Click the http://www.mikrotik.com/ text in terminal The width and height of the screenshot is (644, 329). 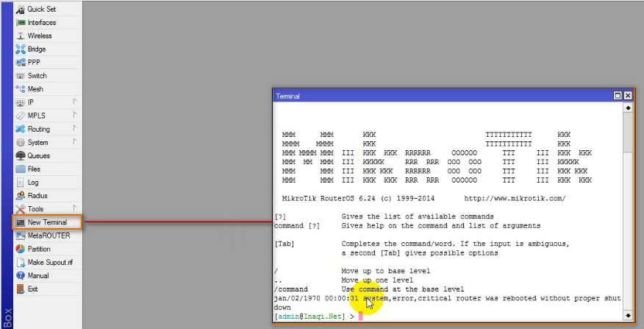click(x=515, y=198)
